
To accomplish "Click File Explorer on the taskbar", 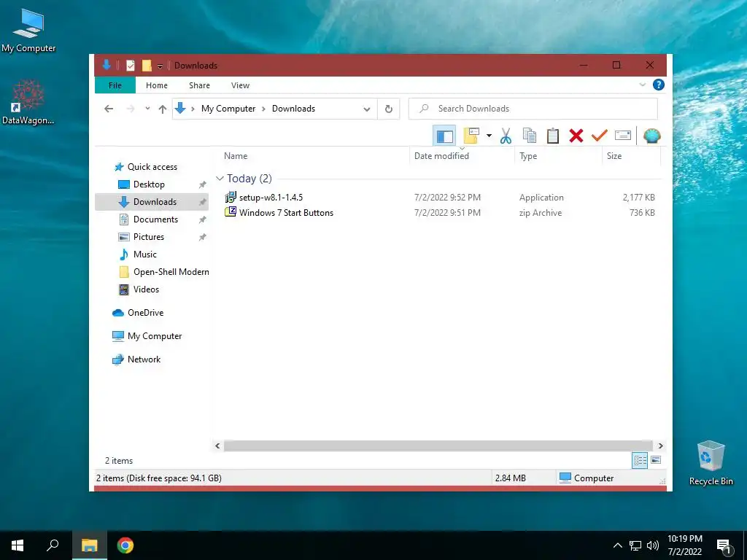I will pyautogui.click(x=89, y=545).
